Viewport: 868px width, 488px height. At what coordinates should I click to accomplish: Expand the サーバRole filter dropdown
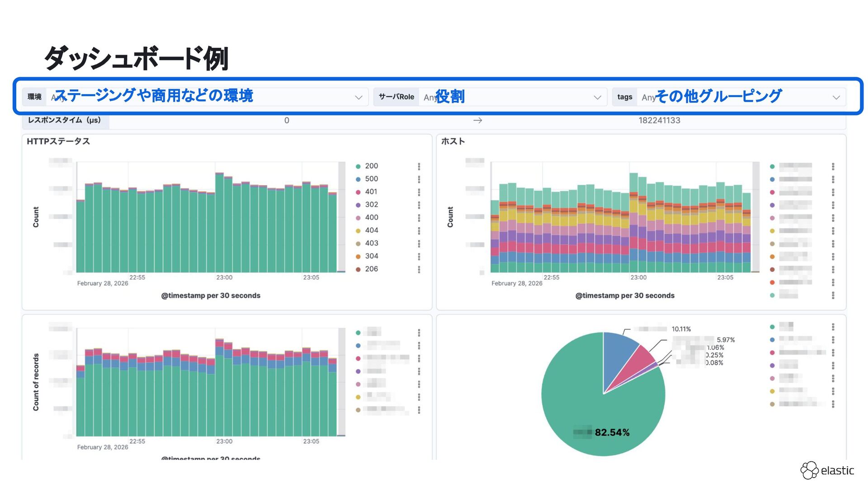click(597, 97)
